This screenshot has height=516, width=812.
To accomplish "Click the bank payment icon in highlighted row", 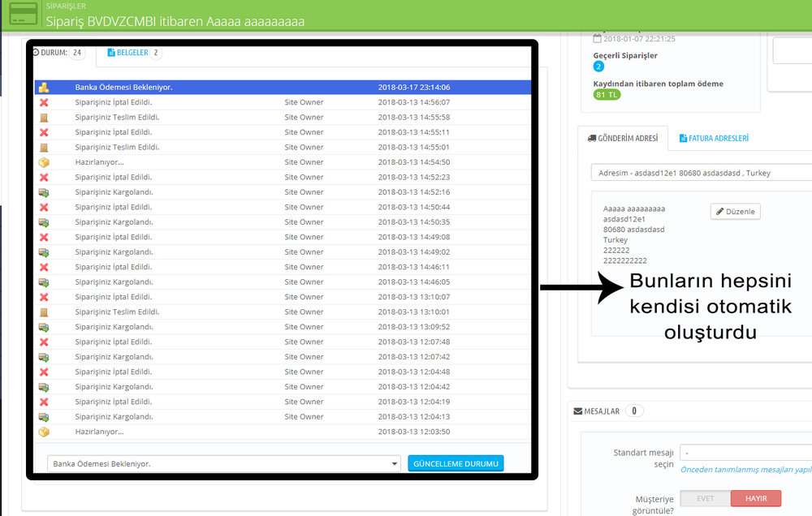I will (x=44, y=88).
